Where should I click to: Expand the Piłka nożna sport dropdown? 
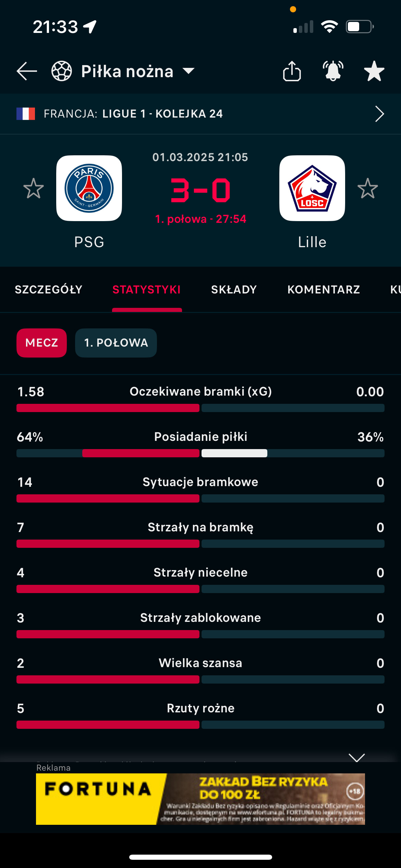pyautogui.click(x=189, y=71)
